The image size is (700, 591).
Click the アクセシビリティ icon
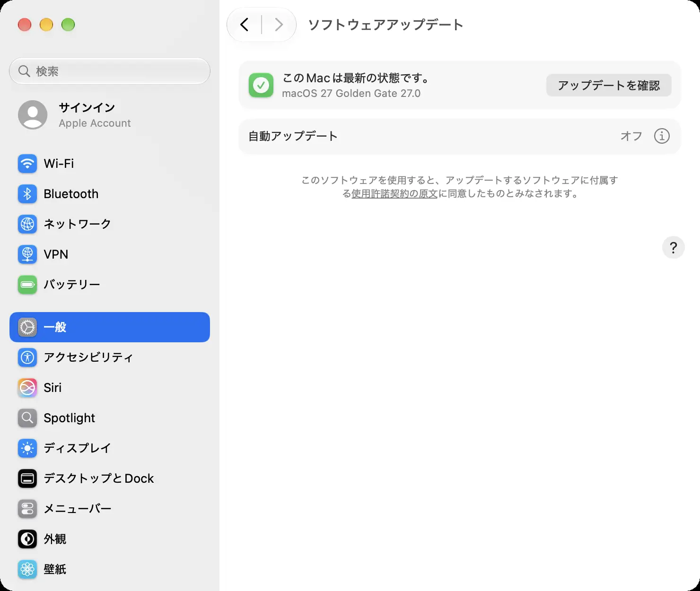[x=27, y=357]
